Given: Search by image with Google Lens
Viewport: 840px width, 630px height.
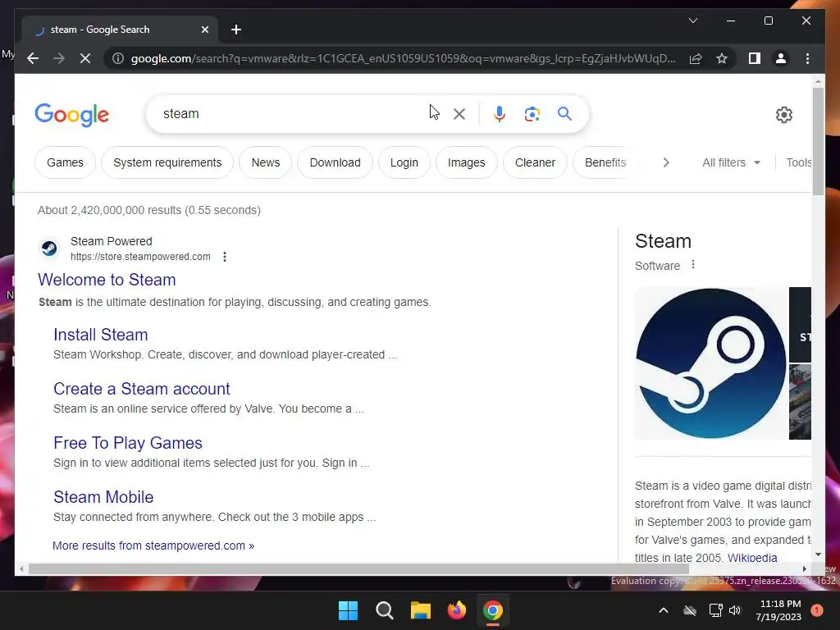Looking at the screenshot, I should pos(532,114).
